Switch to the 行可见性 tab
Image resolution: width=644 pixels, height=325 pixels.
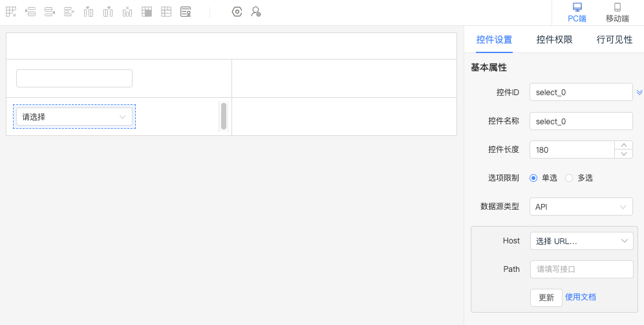(x=614, y=40)
